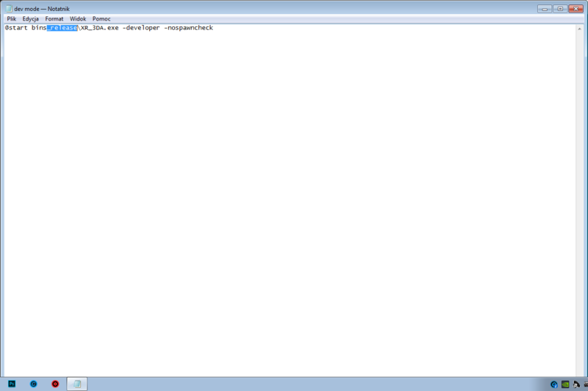Click the blue round system tray icon
The image size is (588, 391).
(554, 384)
